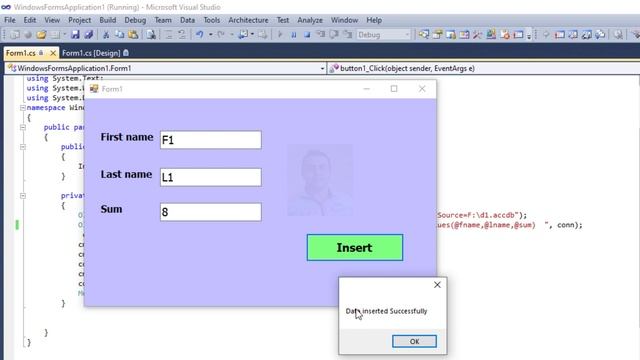Screen dimensions: 640x360
Task: Open the Analyze menu
Action: tap(310, 20)
